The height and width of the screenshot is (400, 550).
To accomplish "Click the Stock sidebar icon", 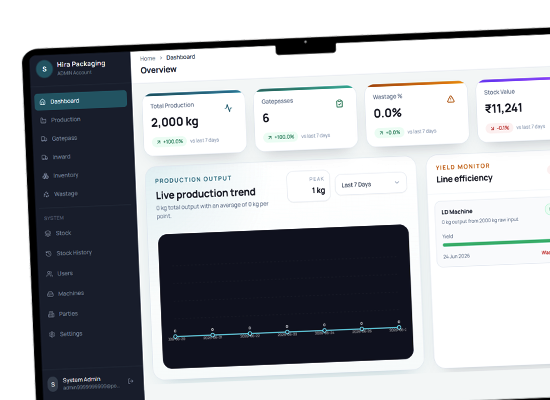I will [x=48, y=234].
